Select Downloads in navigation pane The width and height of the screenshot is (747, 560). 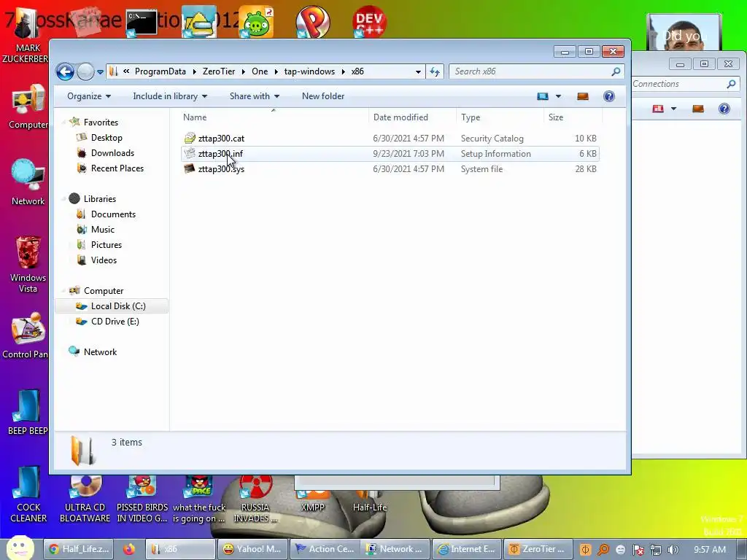point(112,153)
